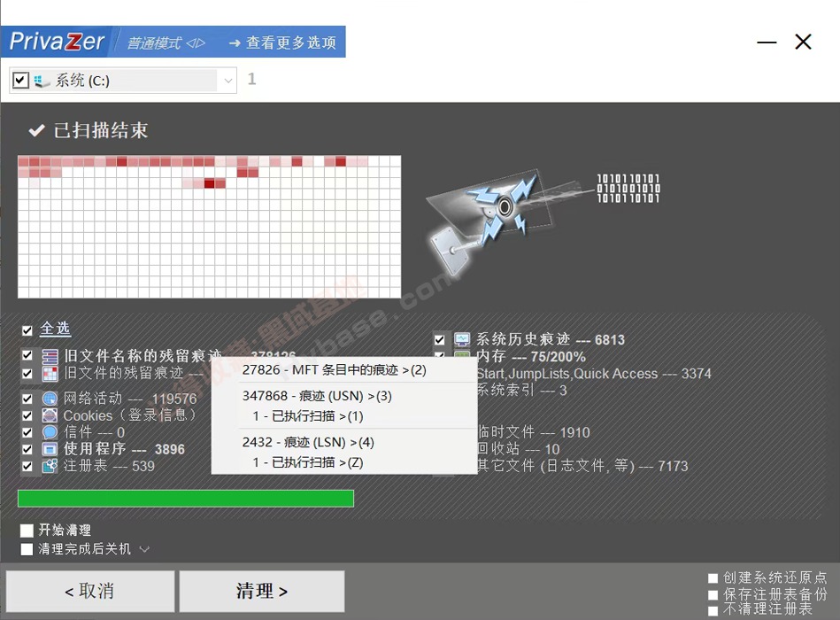Click the 使用程序 window icon
This screenshot has width=840, height=620.
point(50,449)
